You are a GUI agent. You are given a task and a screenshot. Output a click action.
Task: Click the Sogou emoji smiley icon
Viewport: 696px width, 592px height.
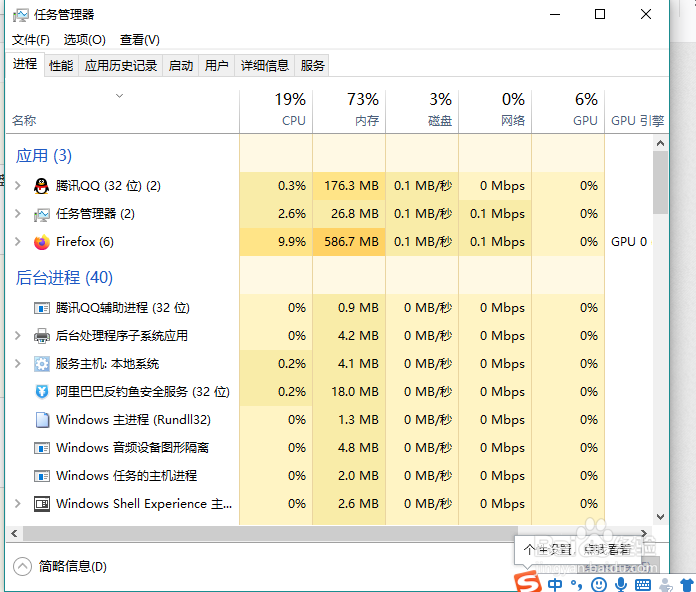(x=599, y=584)
